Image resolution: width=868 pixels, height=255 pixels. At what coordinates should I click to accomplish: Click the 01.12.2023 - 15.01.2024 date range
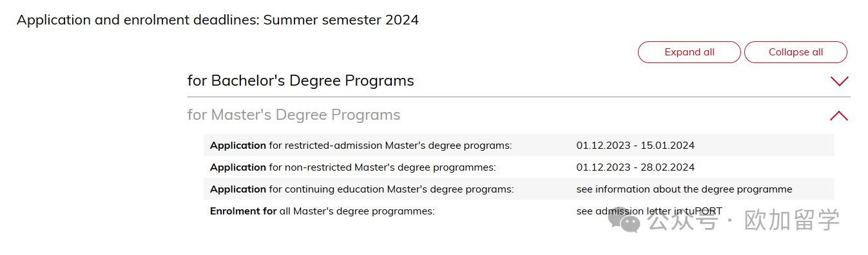[635, 146]
